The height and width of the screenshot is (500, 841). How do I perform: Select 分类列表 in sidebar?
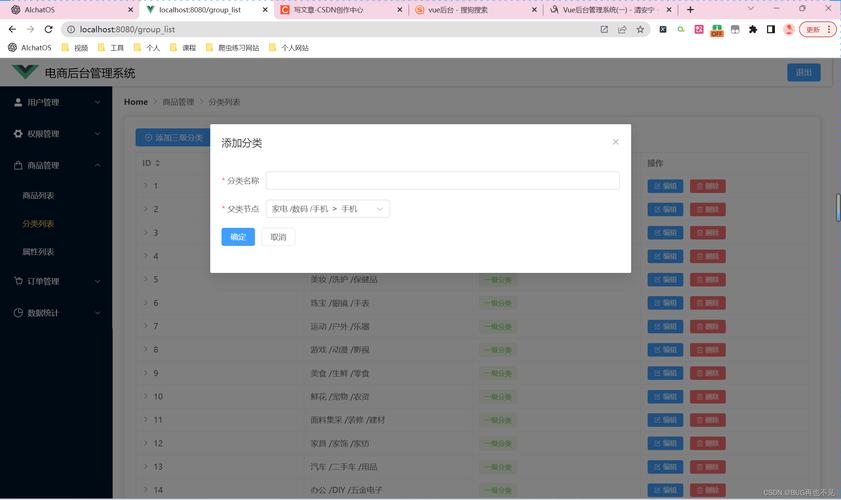pos(38,224)
